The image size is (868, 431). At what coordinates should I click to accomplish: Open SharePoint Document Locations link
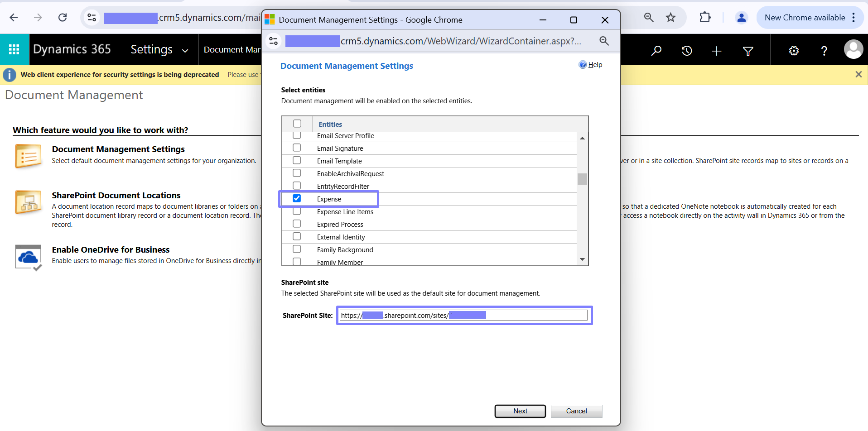point(116,195)
